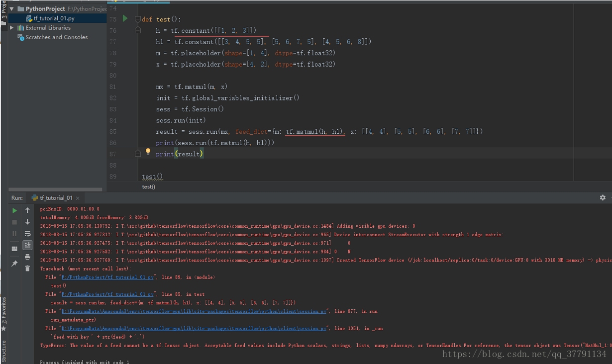The height and width of the screenshot is (364, 612).
Task: Click the Pause Output icon
Action: [14, 233]
